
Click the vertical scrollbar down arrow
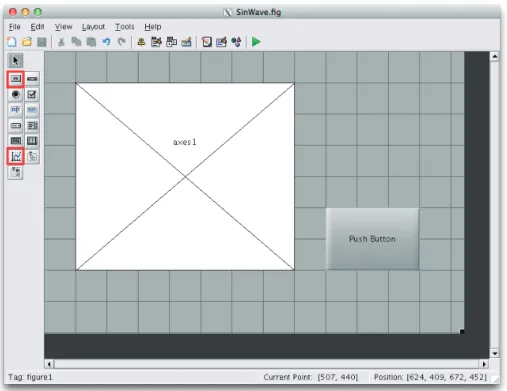coord(495,353)
